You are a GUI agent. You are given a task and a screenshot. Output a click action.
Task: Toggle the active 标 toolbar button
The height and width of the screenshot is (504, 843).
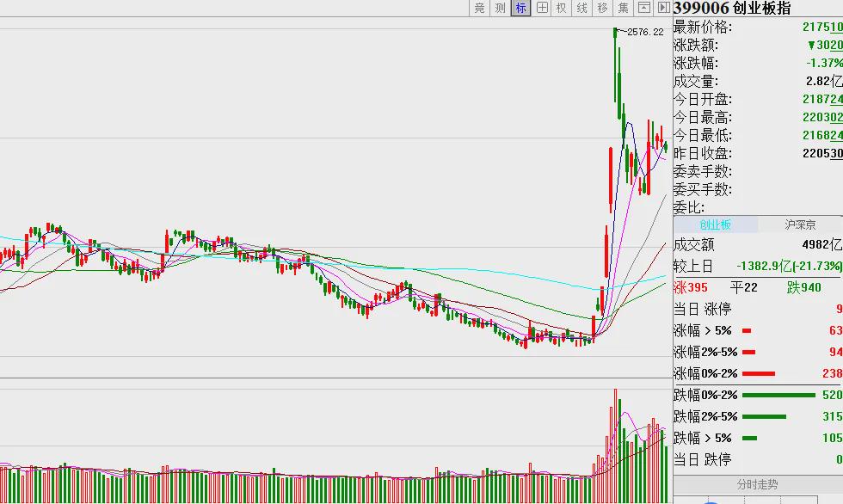point(520,8)
